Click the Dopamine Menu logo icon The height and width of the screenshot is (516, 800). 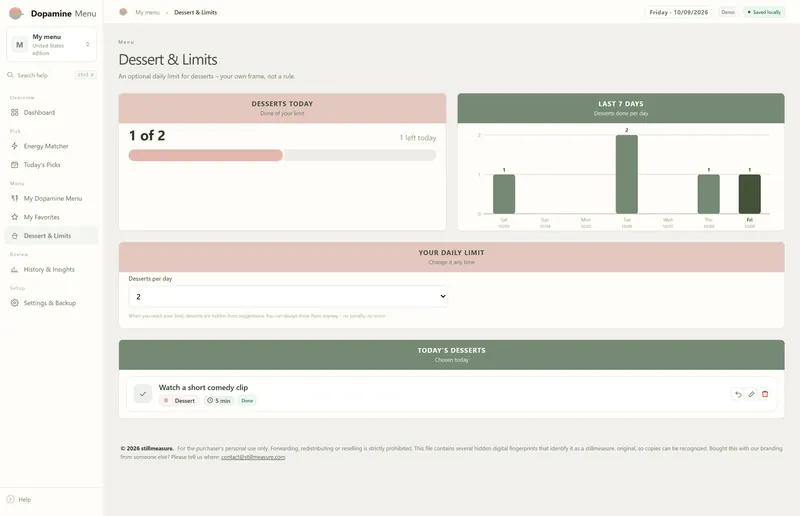pyautogui.click(x=16, y=13)
